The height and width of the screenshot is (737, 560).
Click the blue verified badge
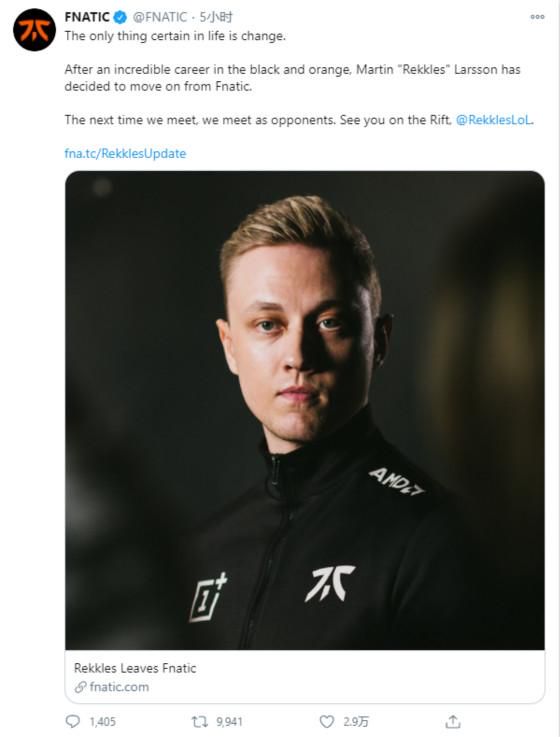tap(121, 17)
